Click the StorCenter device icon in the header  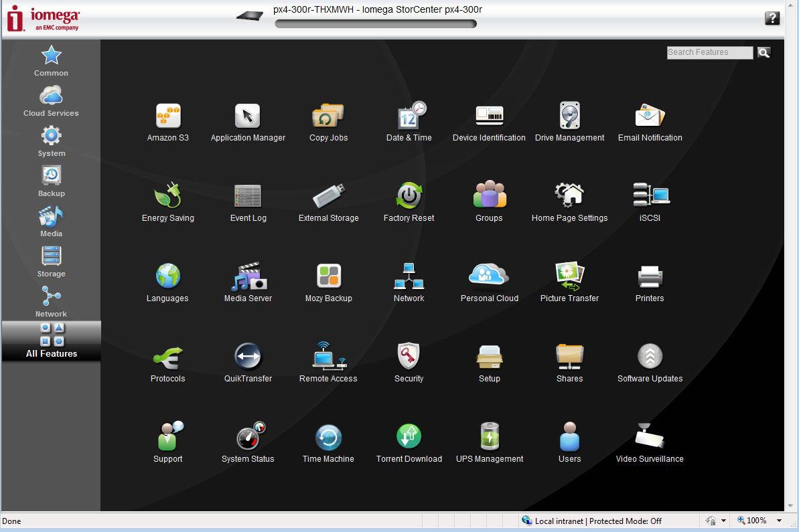(250, 16)
